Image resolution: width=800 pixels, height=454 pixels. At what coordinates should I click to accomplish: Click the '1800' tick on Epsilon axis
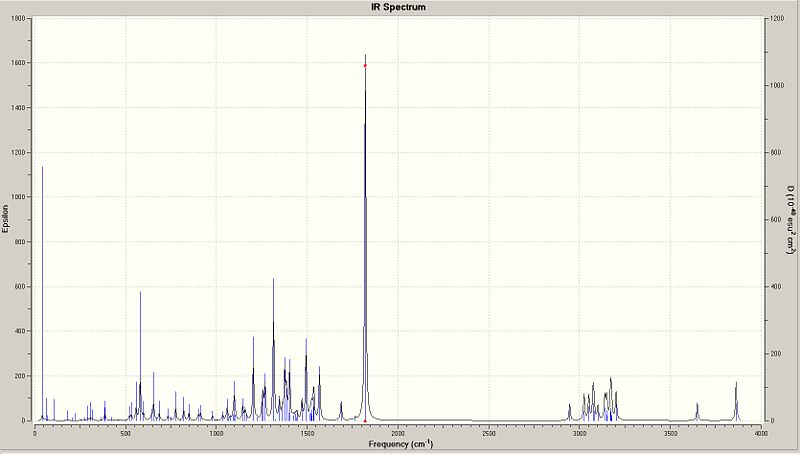coord(18,18)
